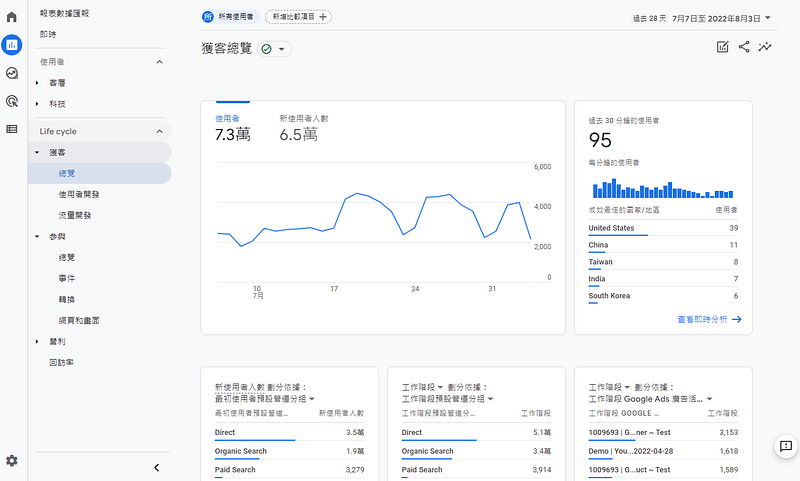Click the Demo | You...2022-04-28 campaign row

tap(663, 451)
